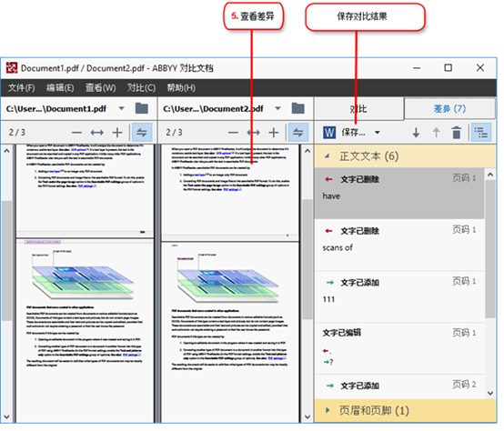Open Document1.pdf path dropdown
504x431 pixels.
pyautogui.click(x=122, y=108)
